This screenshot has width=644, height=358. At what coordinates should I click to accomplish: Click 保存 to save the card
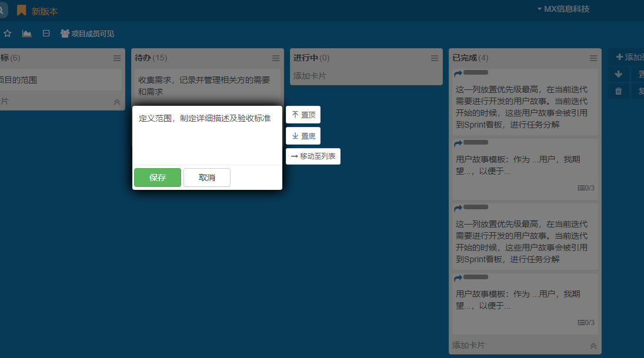pyautogui.click(x=157, y=178)
